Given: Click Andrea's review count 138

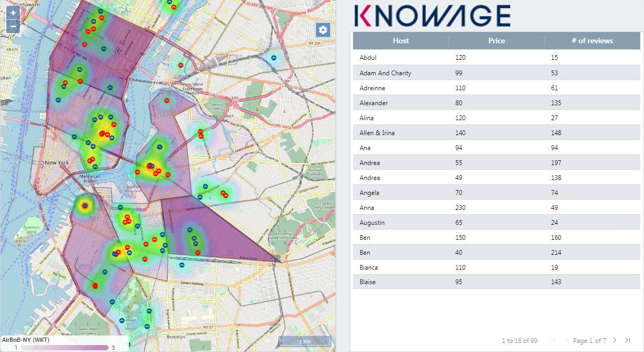Looking at the screenshot, I should coord(557,177).
